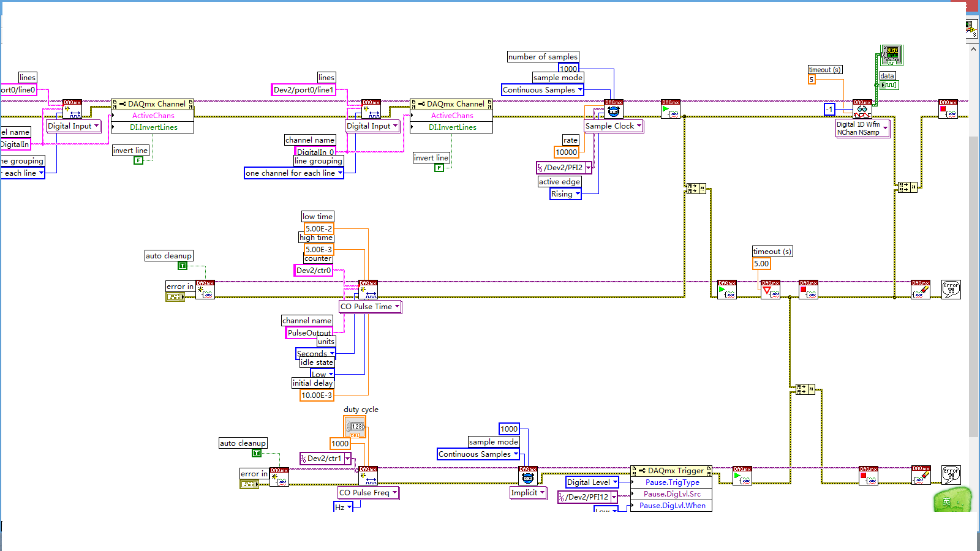Screen dimensions: 980x551
Task: Select the data waveform indicator terminal
Action: pos(889,85)
